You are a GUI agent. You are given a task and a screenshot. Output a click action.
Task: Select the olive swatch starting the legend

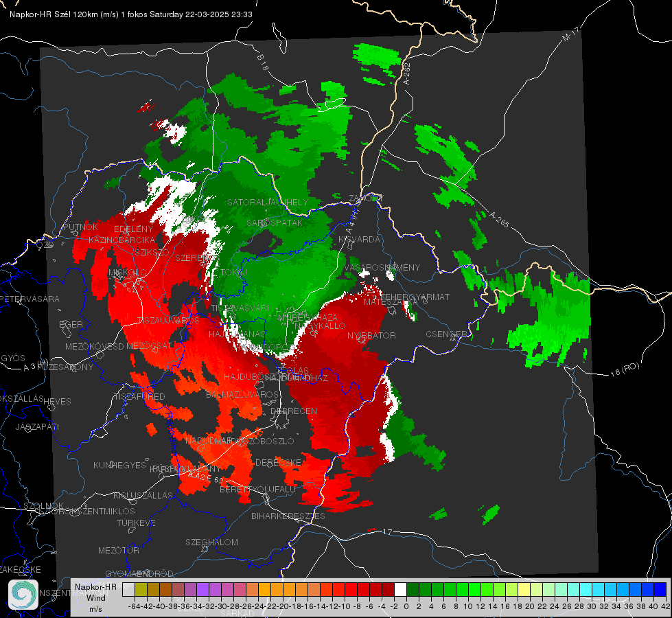[x=141, y=590]
